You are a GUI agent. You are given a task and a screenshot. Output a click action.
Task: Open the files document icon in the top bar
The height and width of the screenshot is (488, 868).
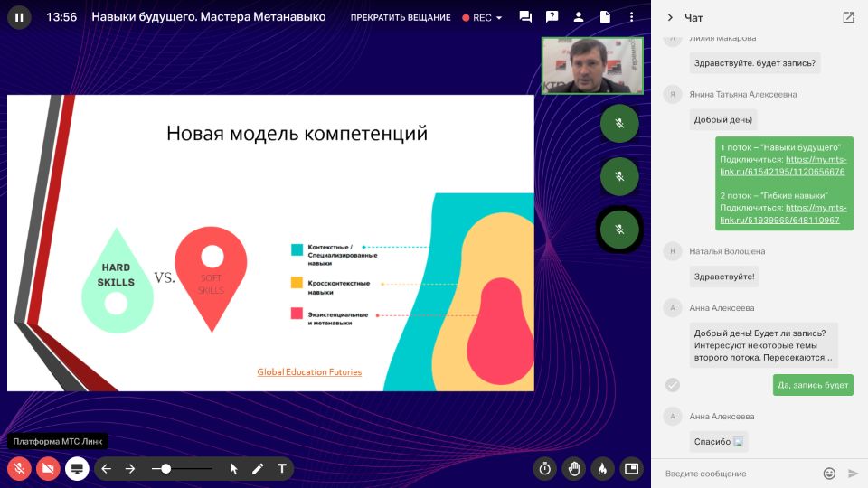(x=605, y=17)
